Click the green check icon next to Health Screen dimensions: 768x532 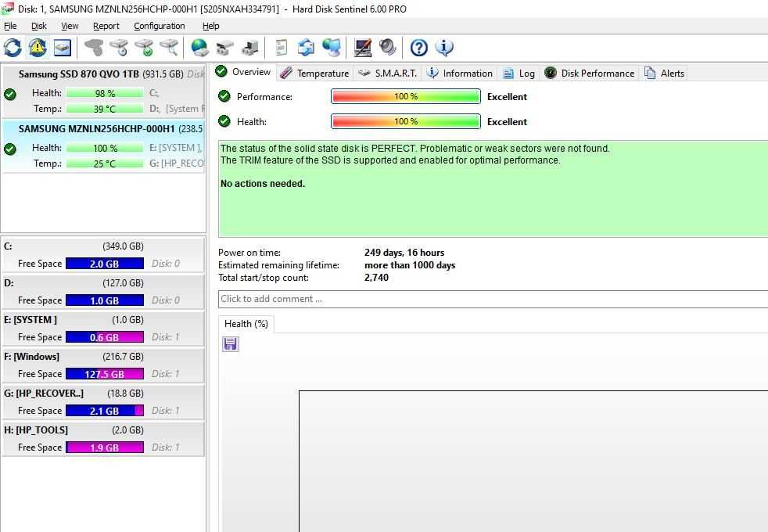coord(224,121)
